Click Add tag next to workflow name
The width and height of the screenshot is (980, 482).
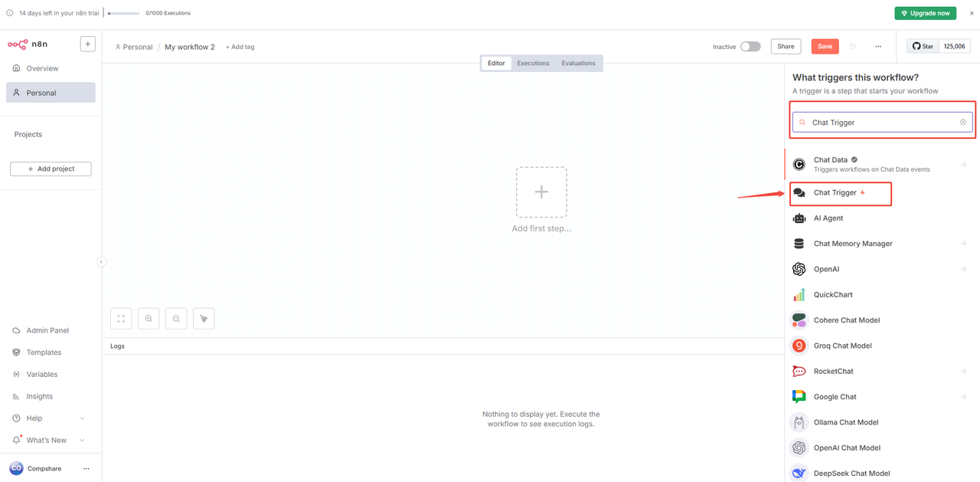[x=240, y=47]
